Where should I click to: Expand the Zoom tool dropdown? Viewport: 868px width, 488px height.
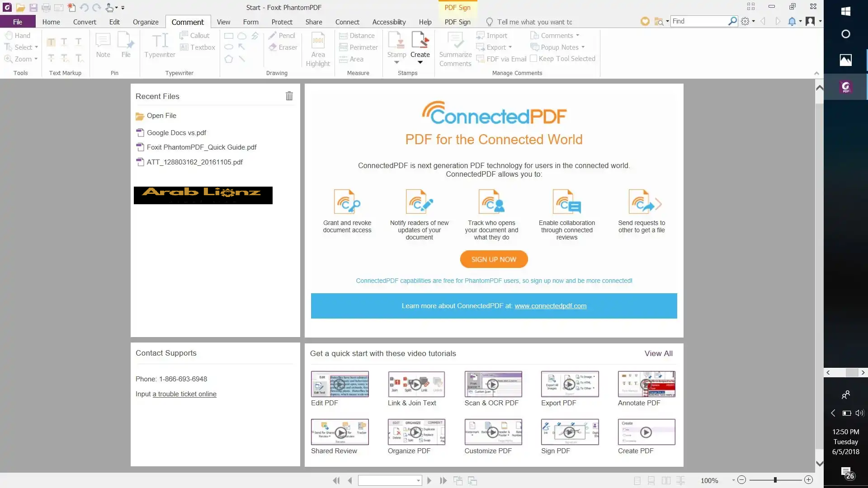click(x=36, y=59)
